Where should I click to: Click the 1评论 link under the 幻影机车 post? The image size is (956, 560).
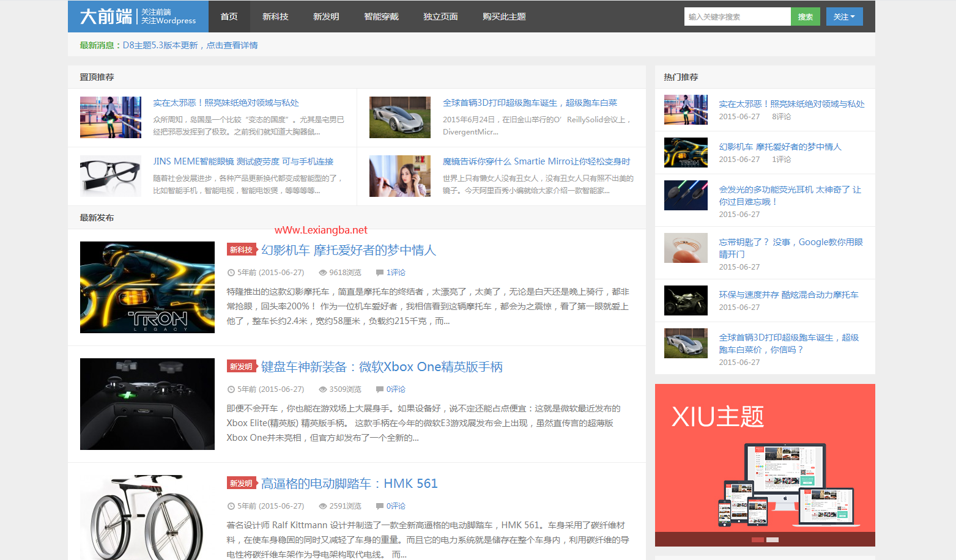tap(396, 273)
